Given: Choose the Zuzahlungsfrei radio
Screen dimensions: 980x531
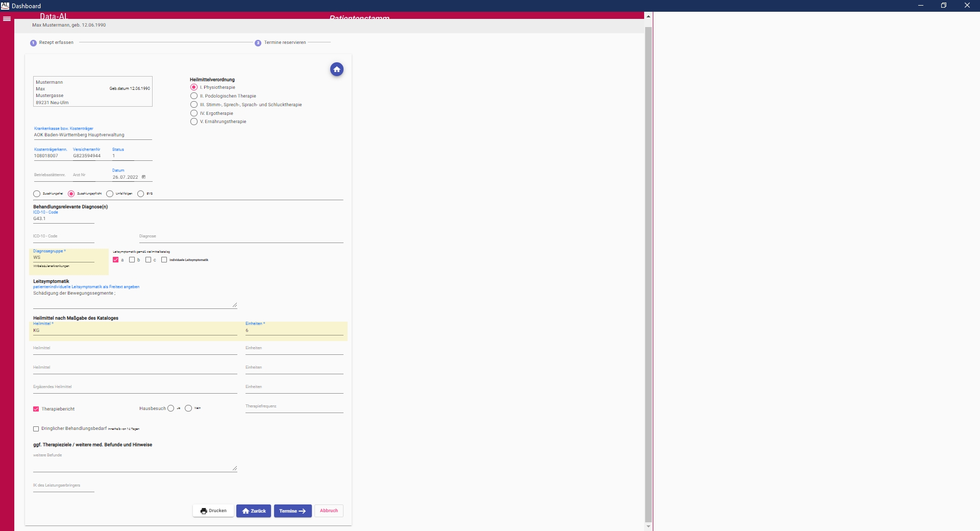Looking at the screenshot, I should click(37, 194).
